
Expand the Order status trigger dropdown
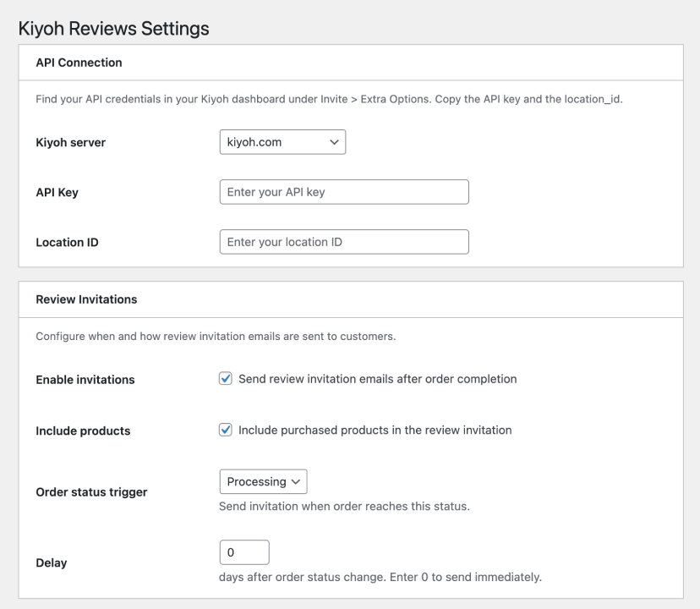(263, 481)
